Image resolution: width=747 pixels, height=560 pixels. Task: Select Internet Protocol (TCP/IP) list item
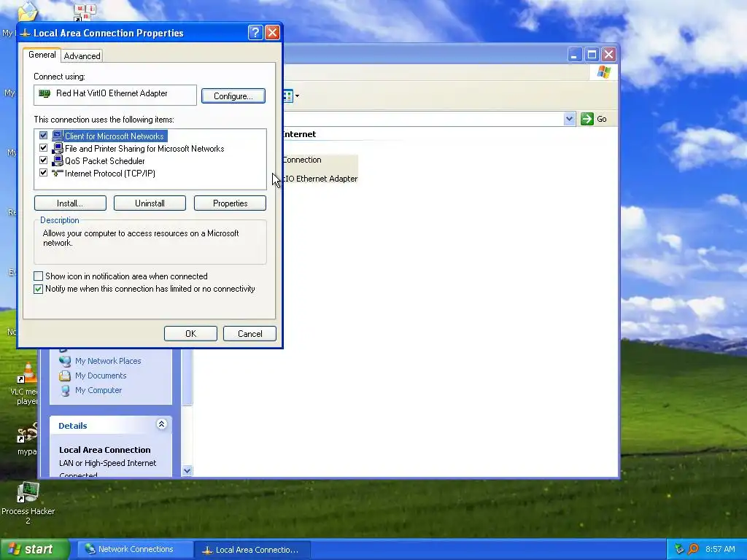pos(110,174)
